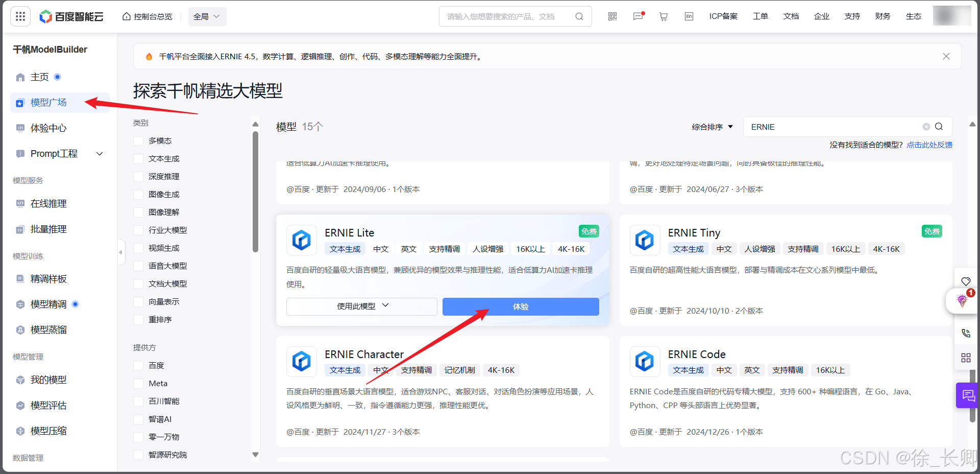Click the 模型压缩 sidebar icon
Screen dimensions: 980x474
[20, 431]
